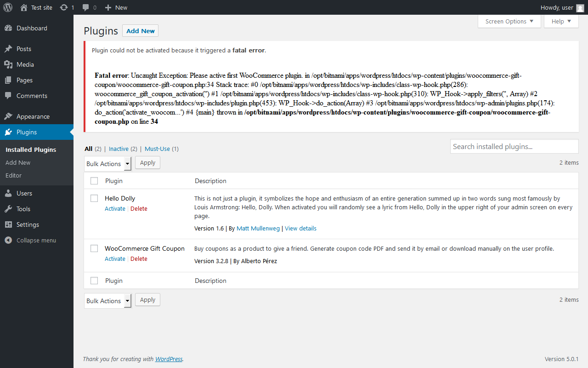This screenshot has height=368, width=588.
Task: Open the WordPress logo menu
Action: coord(8,7)
